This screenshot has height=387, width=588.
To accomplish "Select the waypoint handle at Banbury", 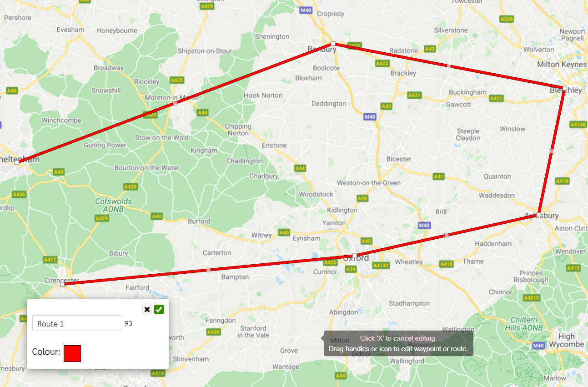I will click(333, 44).
